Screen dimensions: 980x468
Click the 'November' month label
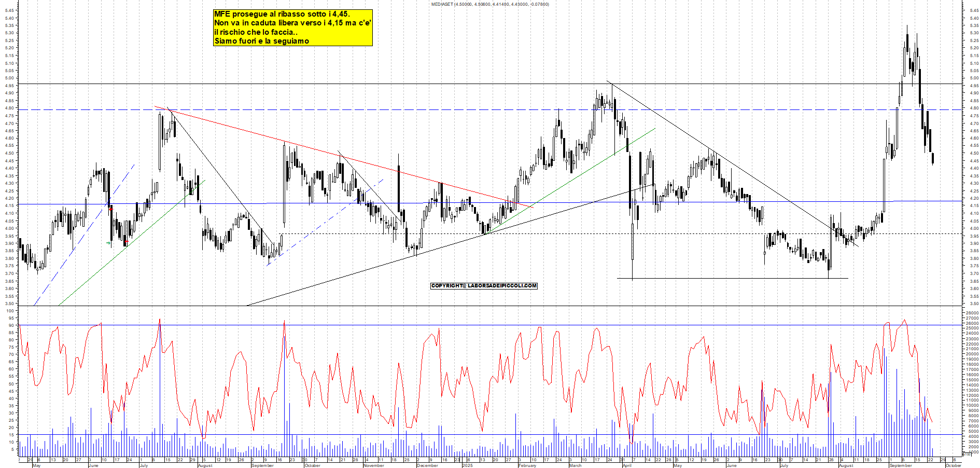click(x=374, y=465)
